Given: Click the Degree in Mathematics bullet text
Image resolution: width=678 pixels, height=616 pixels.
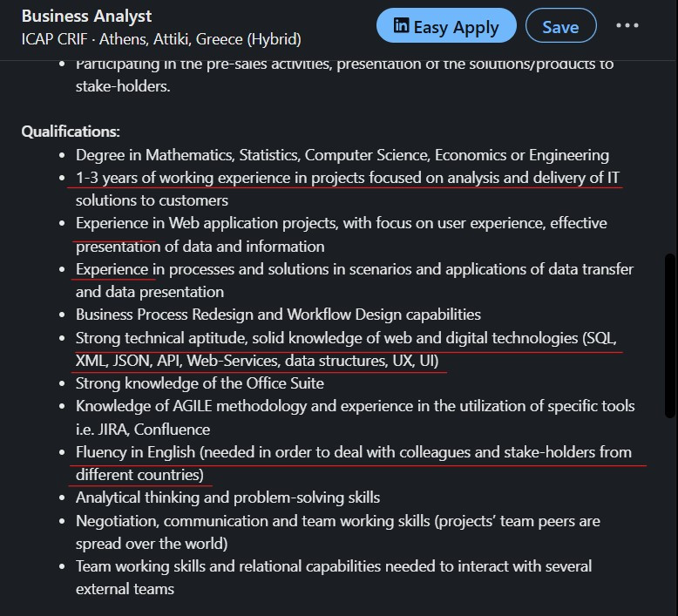Looking at the screenshot, I should [x=342, y=155].
